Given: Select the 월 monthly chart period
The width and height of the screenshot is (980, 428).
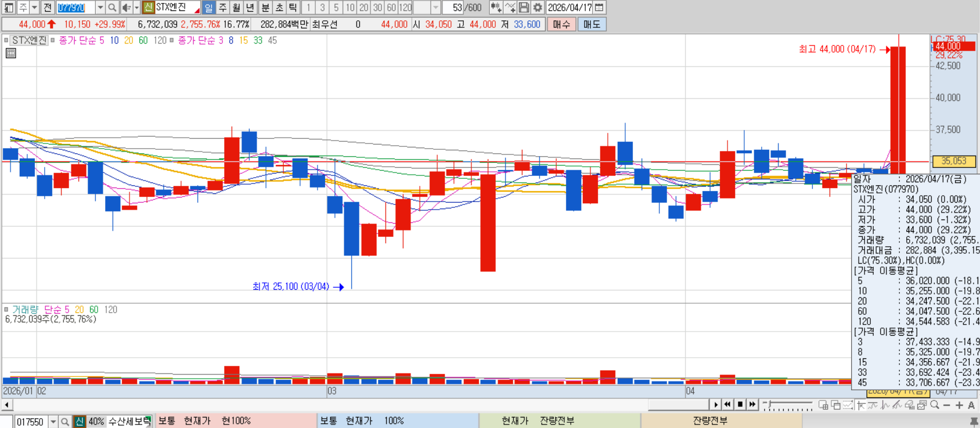Looking at the screenshot, I should [x=236, y=8].
